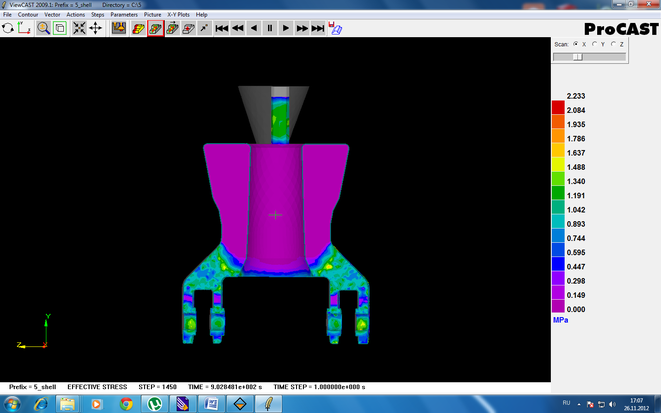Open the X-Y Plots menu

(x=178, y=15)
